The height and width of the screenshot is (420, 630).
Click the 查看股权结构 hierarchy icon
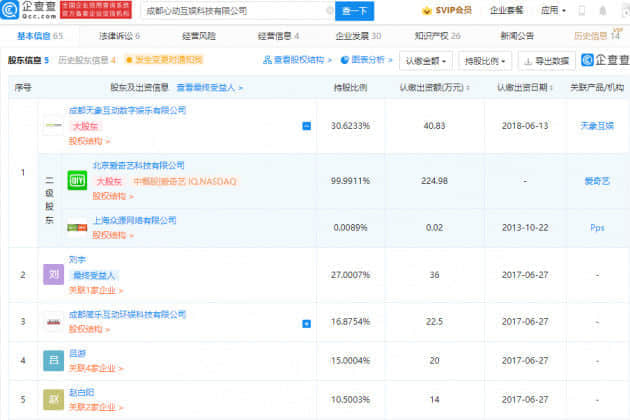[267, 60]
